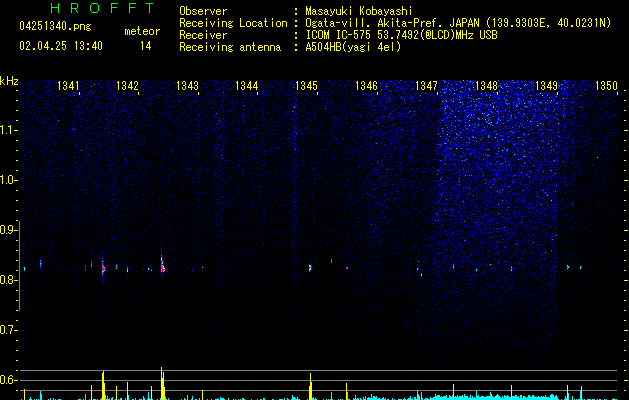Click the strongest meteor echo after 1342
The width and height of the screenshot is (629, 400).
click(x=162, y=266)
